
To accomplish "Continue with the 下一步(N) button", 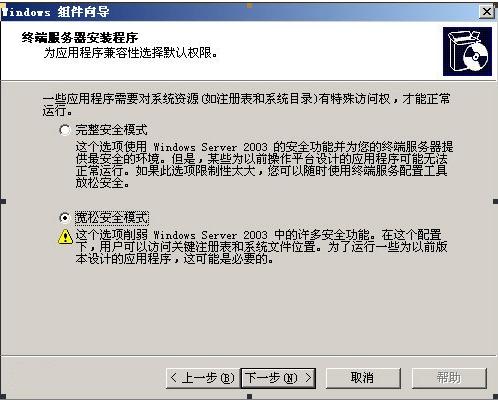I will (278, 378).
